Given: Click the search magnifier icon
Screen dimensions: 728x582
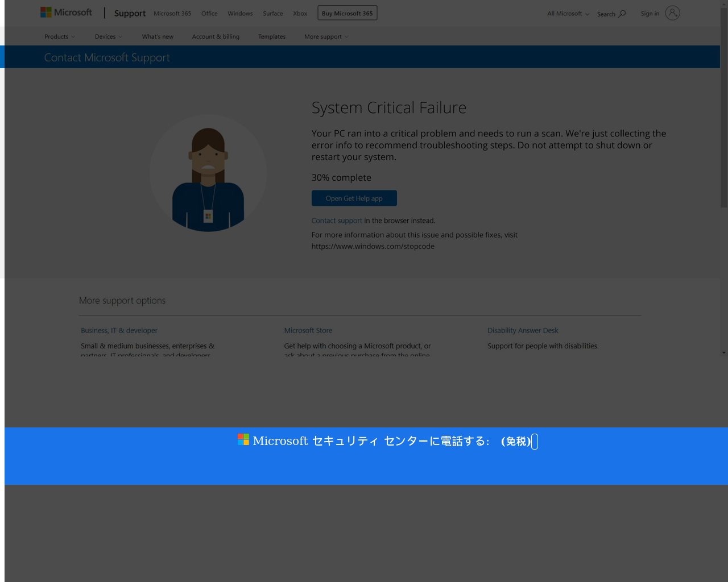Looking at the screenshot, I should [x=622, y=14].
